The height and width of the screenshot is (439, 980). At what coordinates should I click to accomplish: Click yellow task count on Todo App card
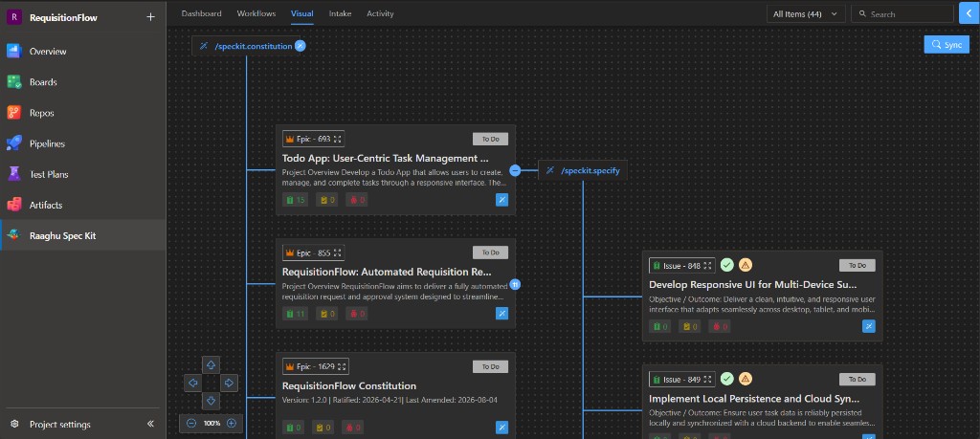tap(326, 200)
